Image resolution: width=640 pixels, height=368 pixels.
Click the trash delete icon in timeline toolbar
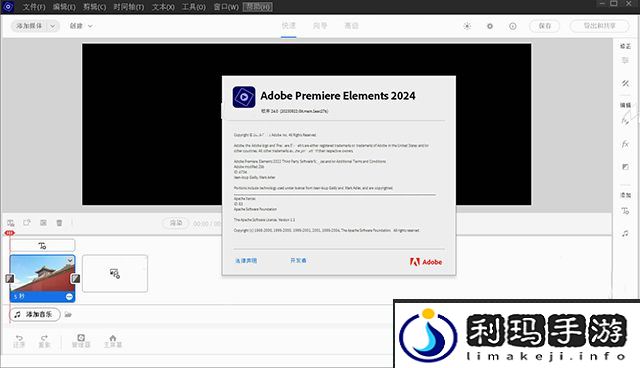[x=59, y=222]
